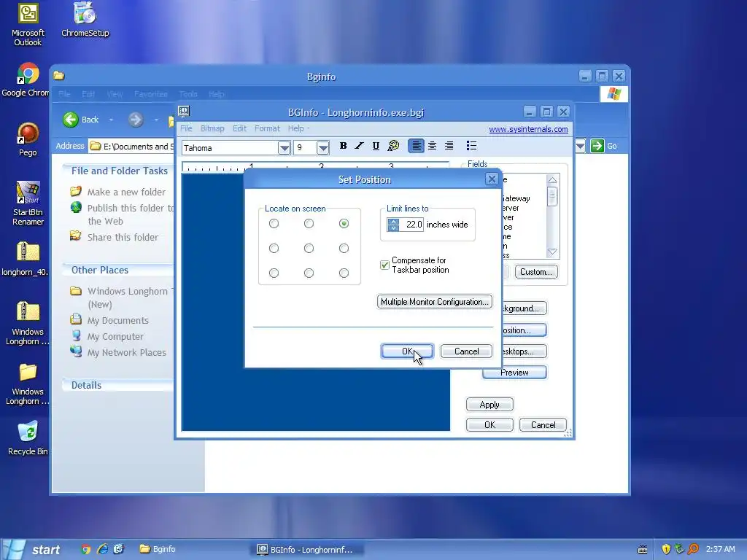Click the Apply button in BGInfo
The height and width of the screenshot is (560, 747).
pos(489,404)
